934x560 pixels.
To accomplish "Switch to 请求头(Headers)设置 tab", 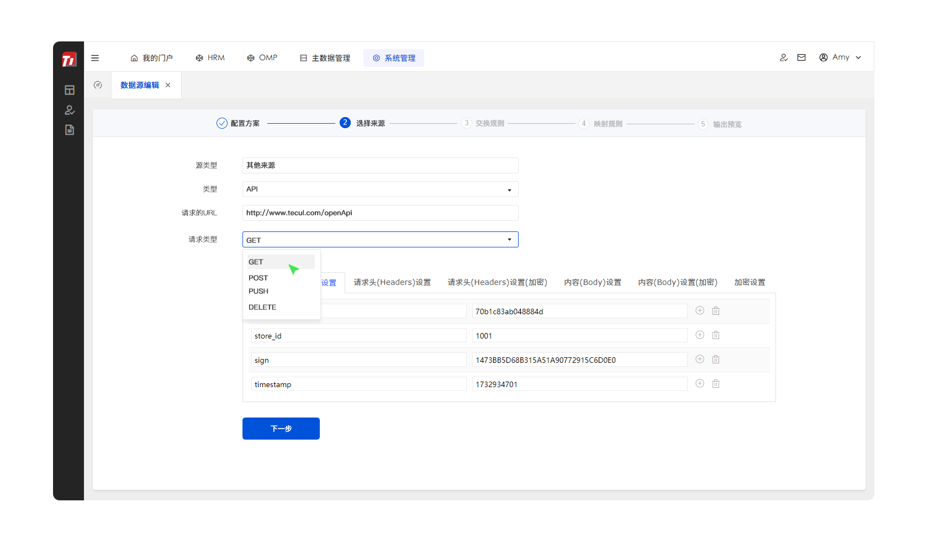I will [x=392, y=282].
